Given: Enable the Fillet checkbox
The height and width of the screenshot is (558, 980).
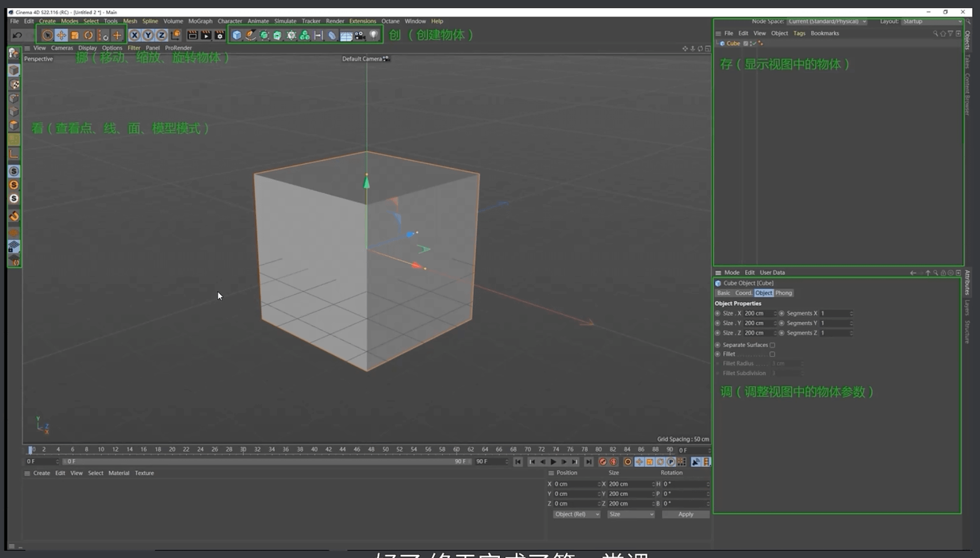Looking at the screenshot, I should pyautogui.click(x=772, y=354).
